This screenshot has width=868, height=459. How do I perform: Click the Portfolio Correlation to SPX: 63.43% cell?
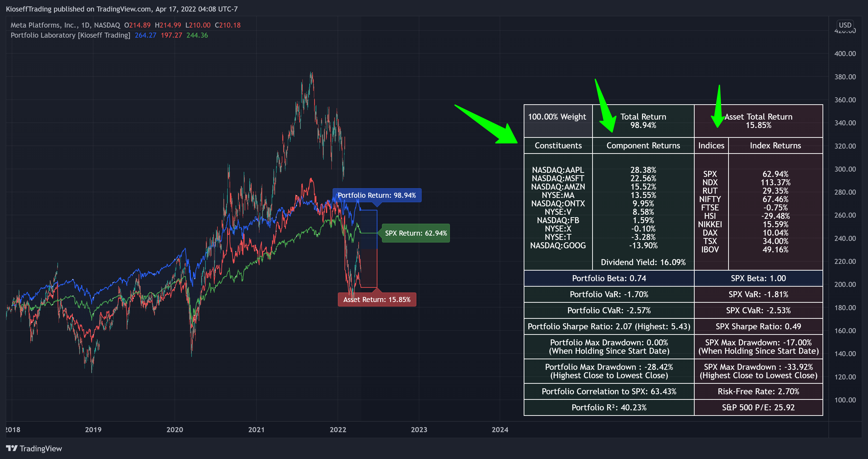coord(609,392)
